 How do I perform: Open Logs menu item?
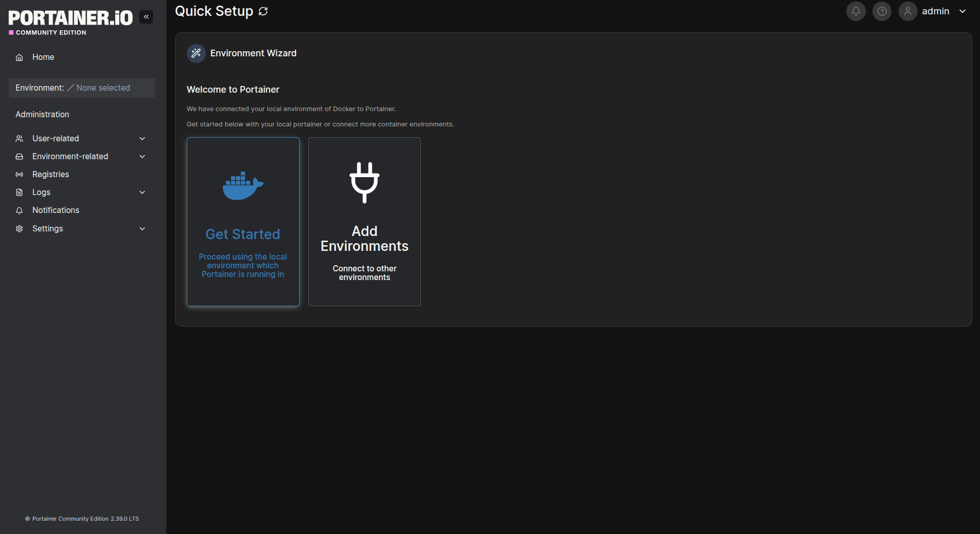click(83, 193)
